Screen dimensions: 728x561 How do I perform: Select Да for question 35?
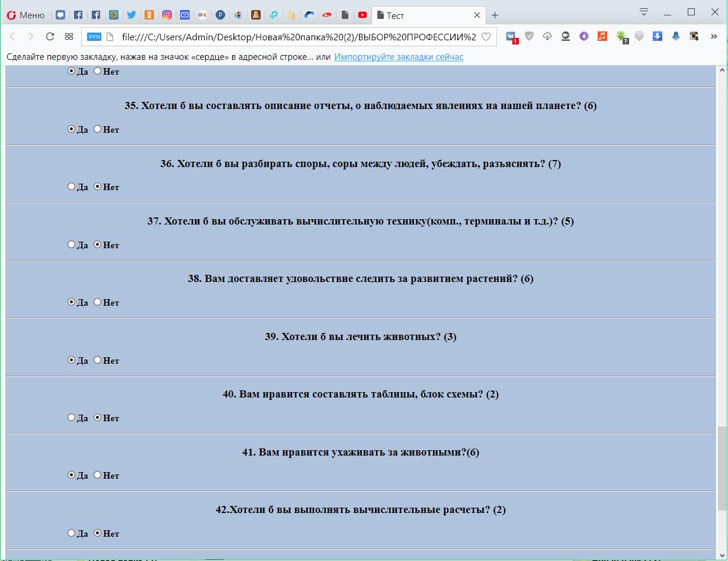(x=72, y=129)
